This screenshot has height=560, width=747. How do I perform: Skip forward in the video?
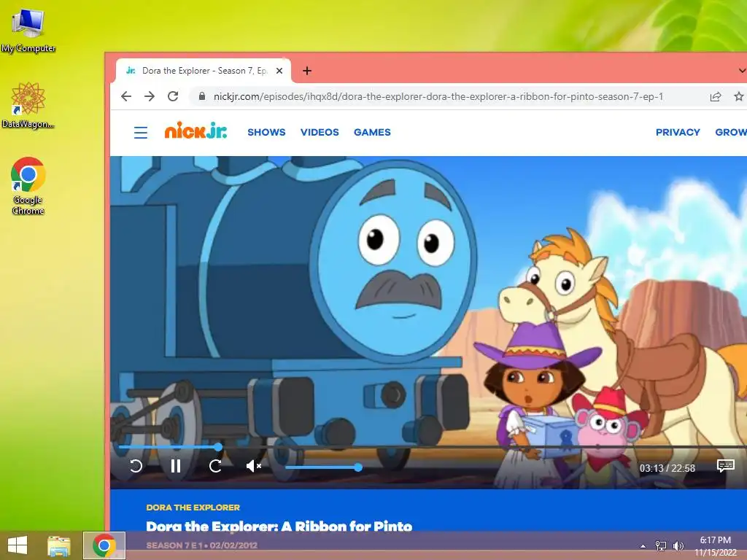click(x=215, y=466)
